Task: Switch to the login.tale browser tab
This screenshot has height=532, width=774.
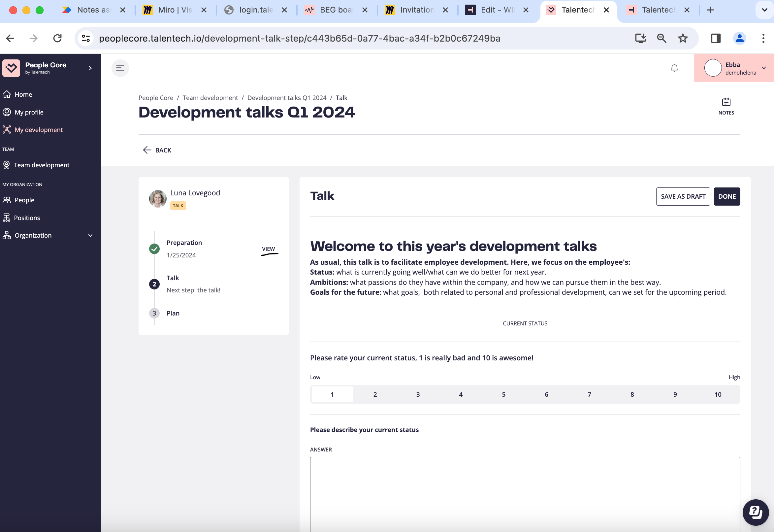Action: pos(256,10)
